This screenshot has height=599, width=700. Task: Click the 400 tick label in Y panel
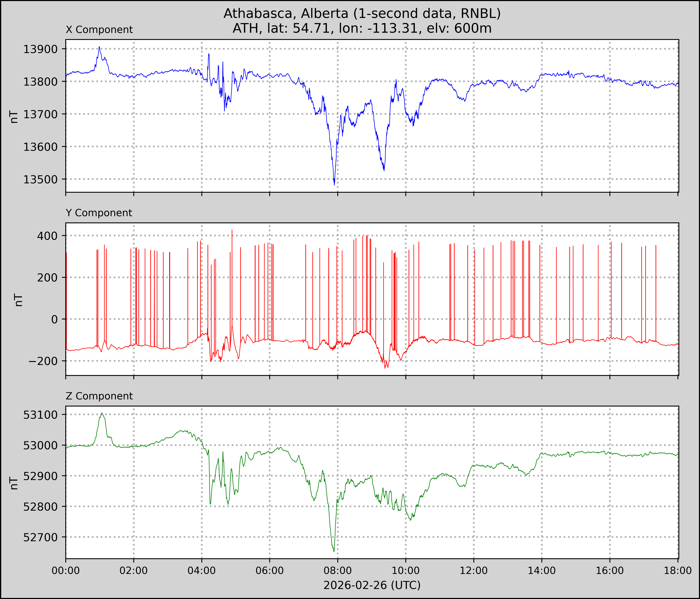point(48,236)
